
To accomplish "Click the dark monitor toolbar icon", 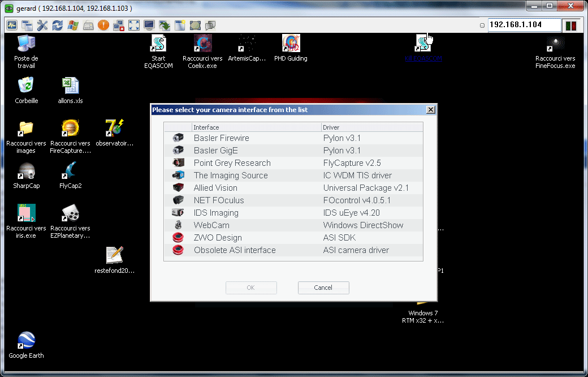I will click(149, 25).
